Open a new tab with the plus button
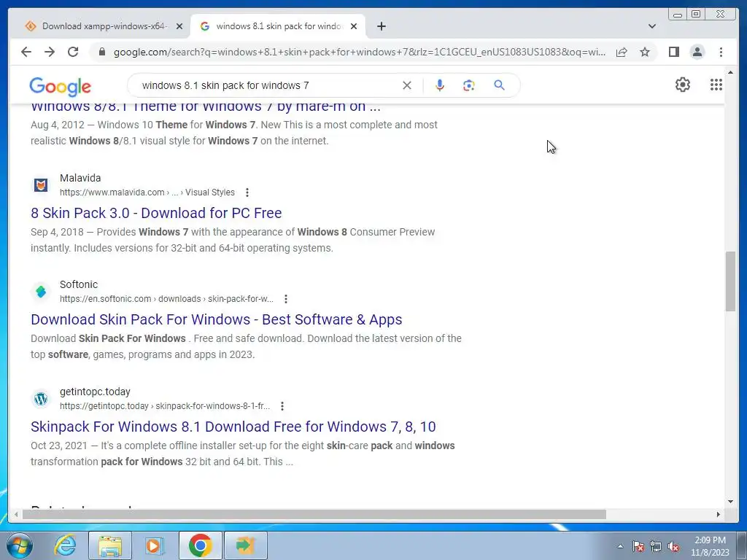747x560 pixels. [x=381, y=26]
